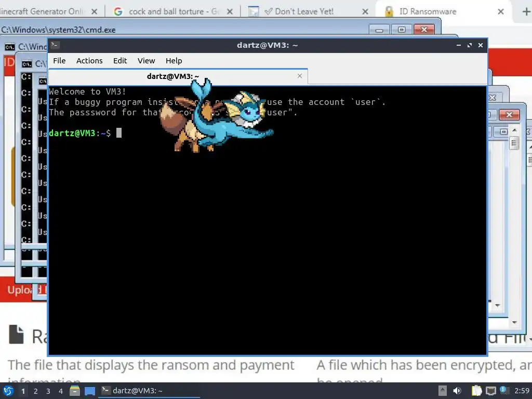
Task: Click the update notifier tray icon
Action: click(504, 390)
